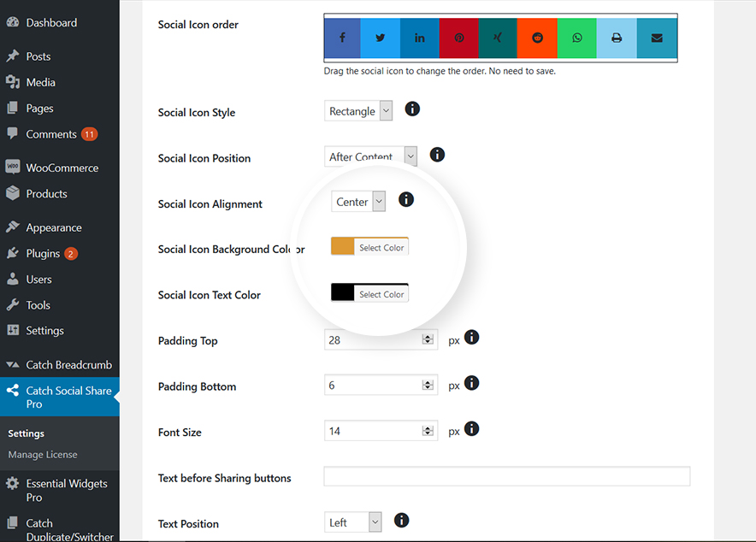The image size is (756, 542).
Task: Show info tooltip for Padding Top
Action: tap(471, 337)
